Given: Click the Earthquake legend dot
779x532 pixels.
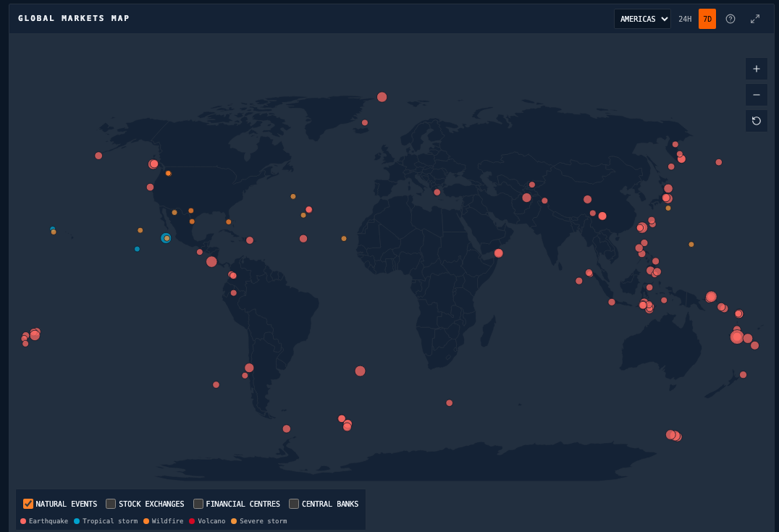Looking at the screenshot, I should (x=23, y=521).
